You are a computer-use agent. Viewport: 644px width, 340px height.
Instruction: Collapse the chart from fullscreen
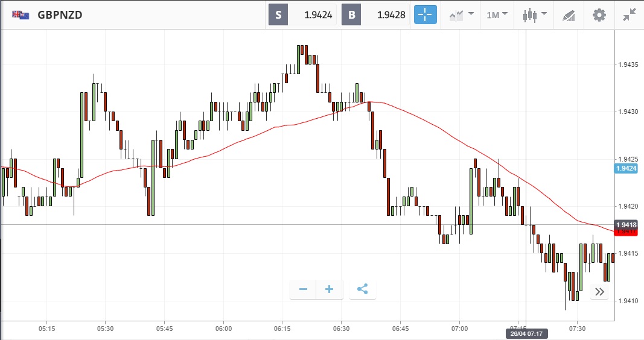coord(630,15)
